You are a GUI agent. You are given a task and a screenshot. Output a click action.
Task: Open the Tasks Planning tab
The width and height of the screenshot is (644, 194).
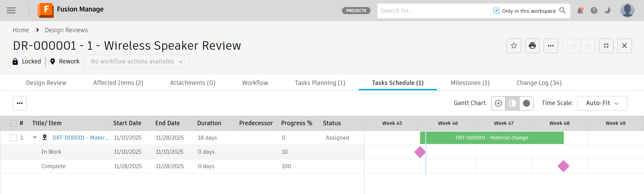click(319, 83)
